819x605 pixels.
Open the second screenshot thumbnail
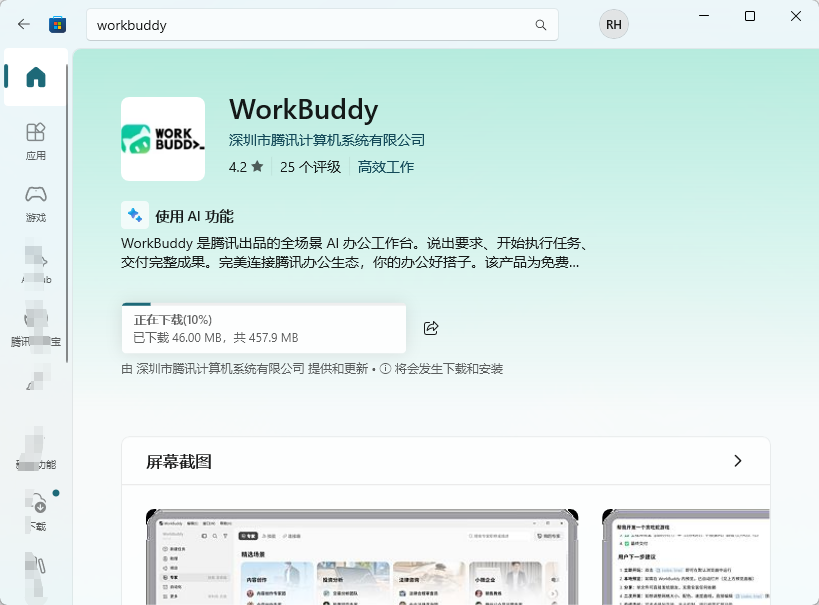tap(686, 557)
